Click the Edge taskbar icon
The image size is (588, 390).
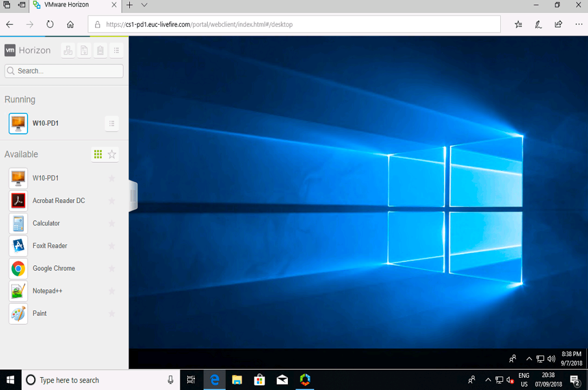click(x=215, y=380)
